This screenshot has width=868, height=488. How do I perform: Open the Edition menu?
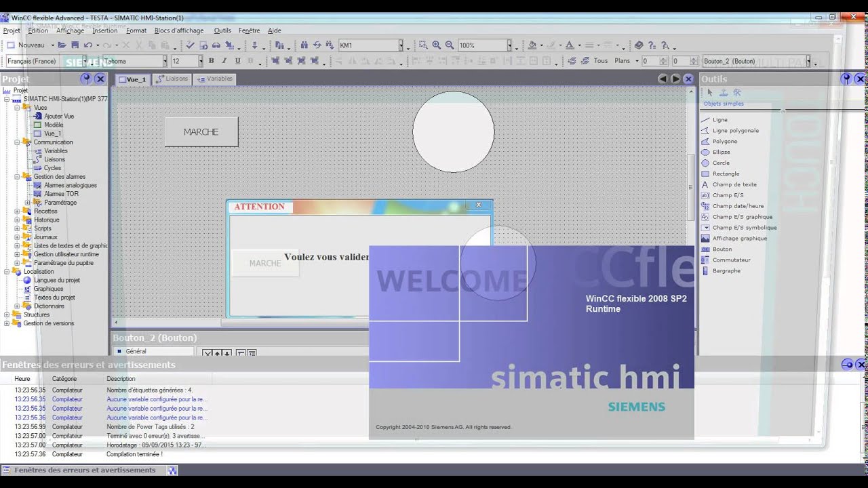tap(38, 30)
